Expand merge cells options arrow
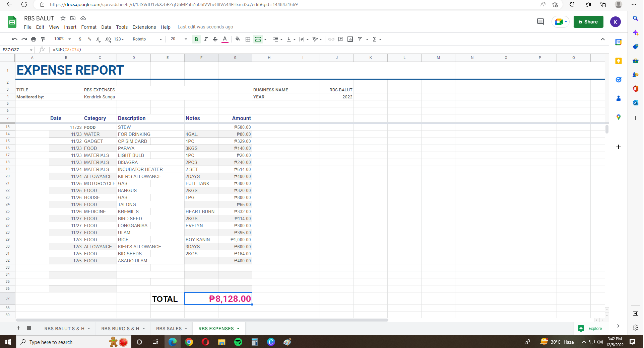The width and height of the screenshot is (644, 348). coord(265,39)
